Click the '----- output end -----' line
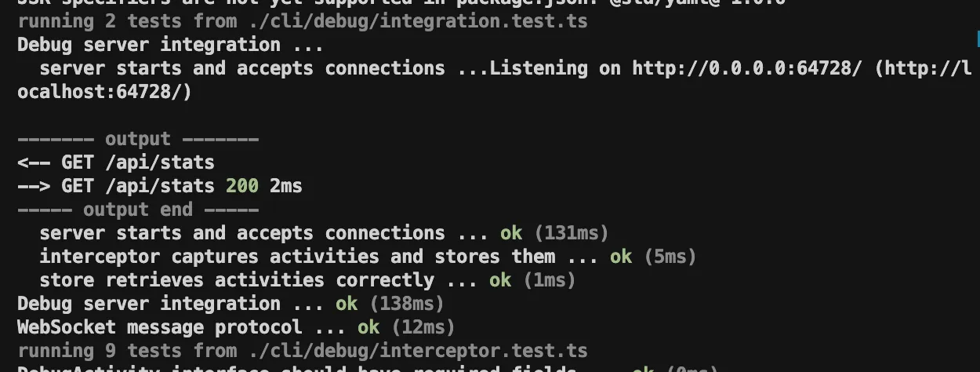 pos(138,210)
